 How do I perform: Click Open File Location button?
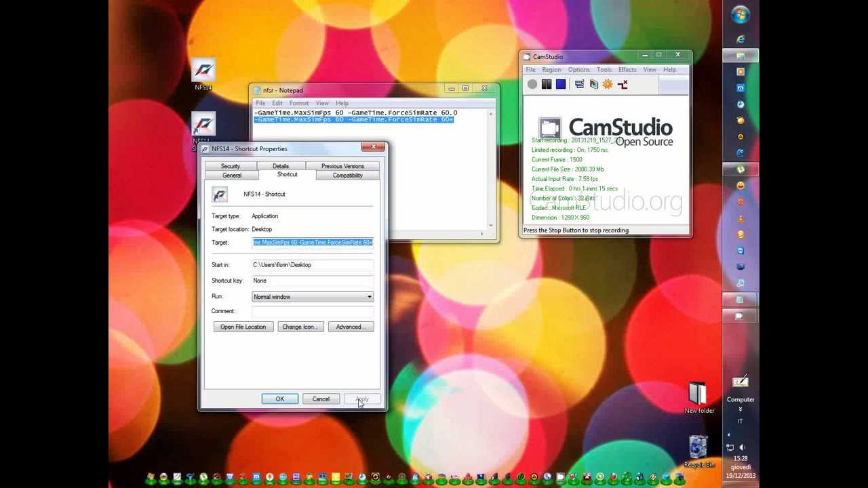coord(243,327)
